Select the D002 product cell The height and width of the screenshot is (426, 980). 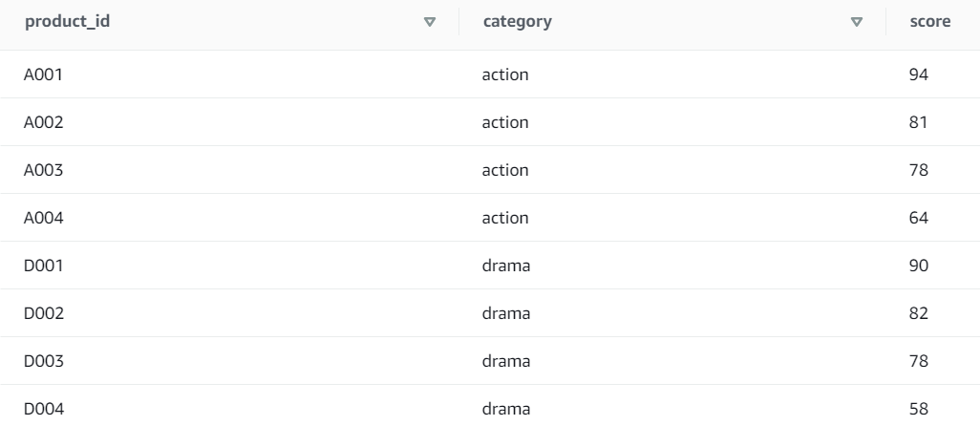click(x=43, y=313)
